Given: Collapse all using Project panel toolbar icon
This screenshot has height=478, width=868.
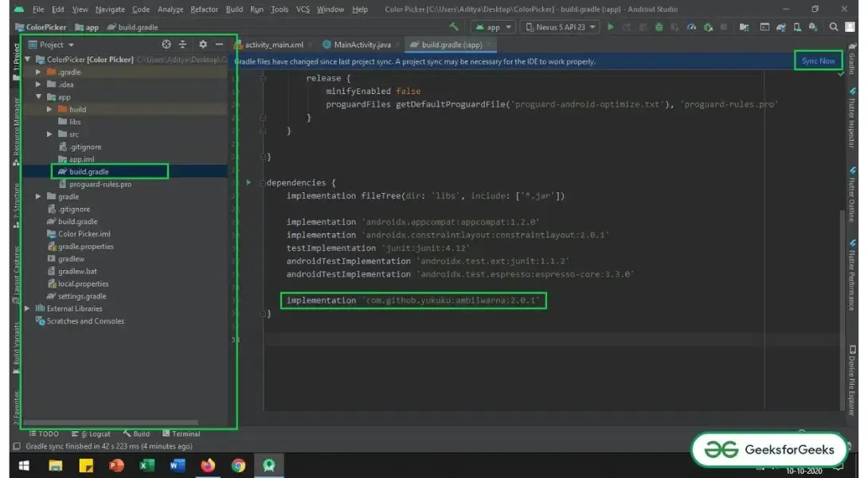Looking at the screenshot, I should pos(183,45).
